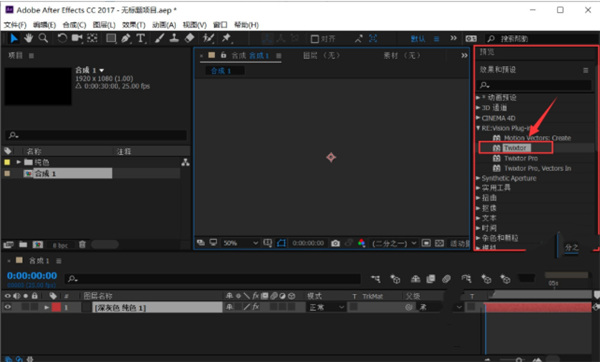Click the effects and presets search field
Viewport: 600px width, 362px height.
point(535,85)
